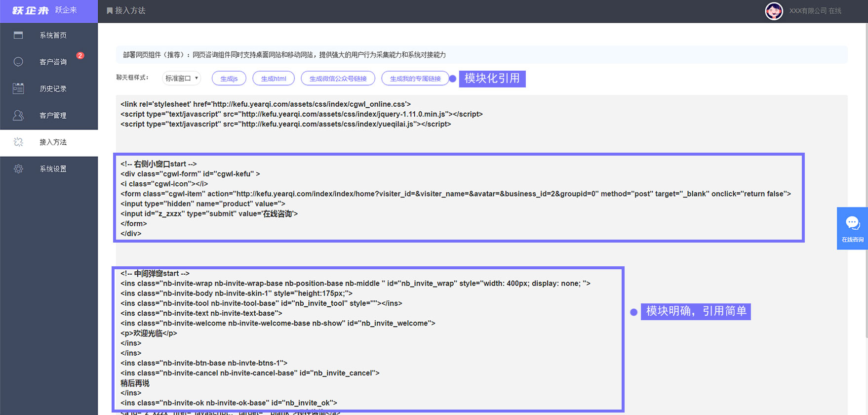Open 历史记录 menu item
The width and height of the screenshot is (868, 415).
click(49, 88)
